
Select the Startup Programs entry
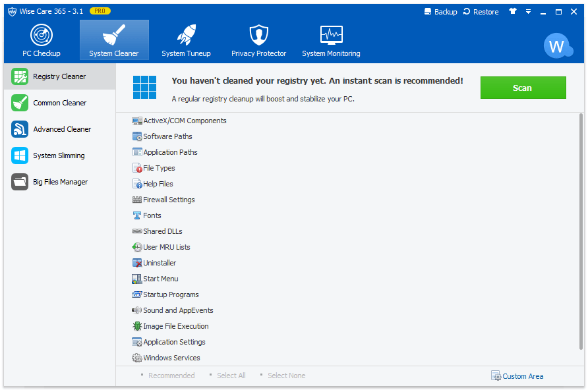tap(165, 294)
